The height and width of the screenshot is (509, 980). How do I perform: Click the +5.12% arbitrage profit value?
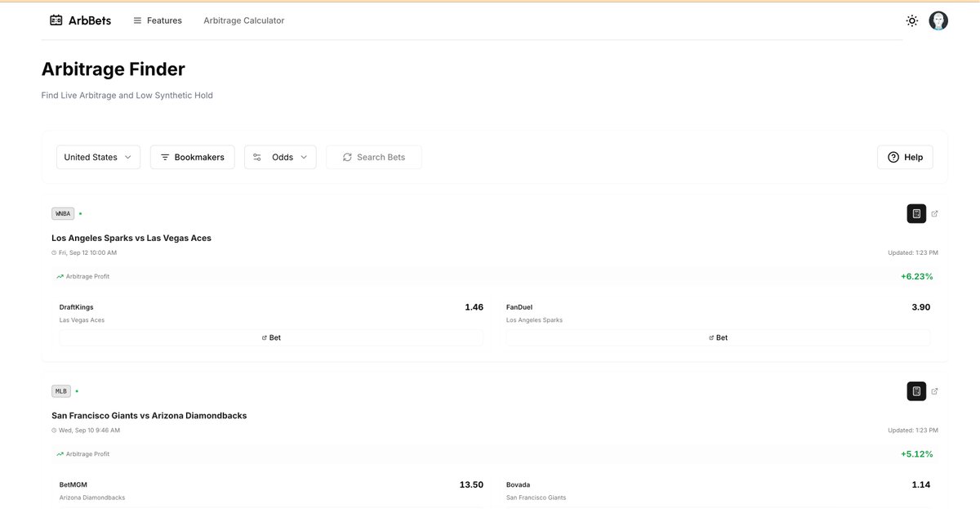916,453
